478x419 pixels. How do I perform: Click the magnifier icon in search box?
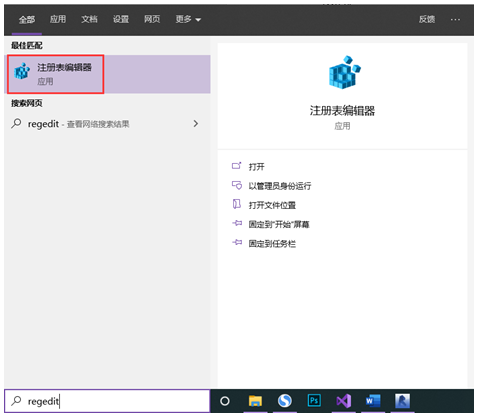(16, 401)
